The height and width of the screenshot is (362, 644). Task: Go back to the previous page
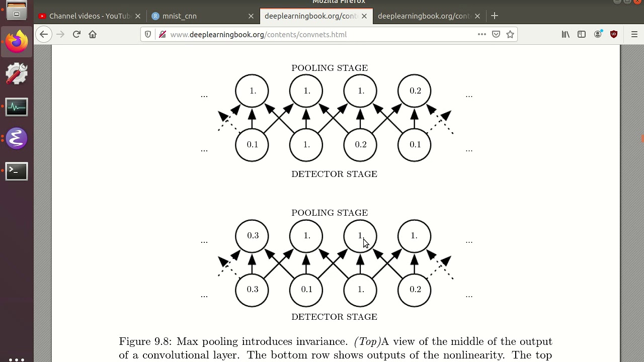coord(44,34)
